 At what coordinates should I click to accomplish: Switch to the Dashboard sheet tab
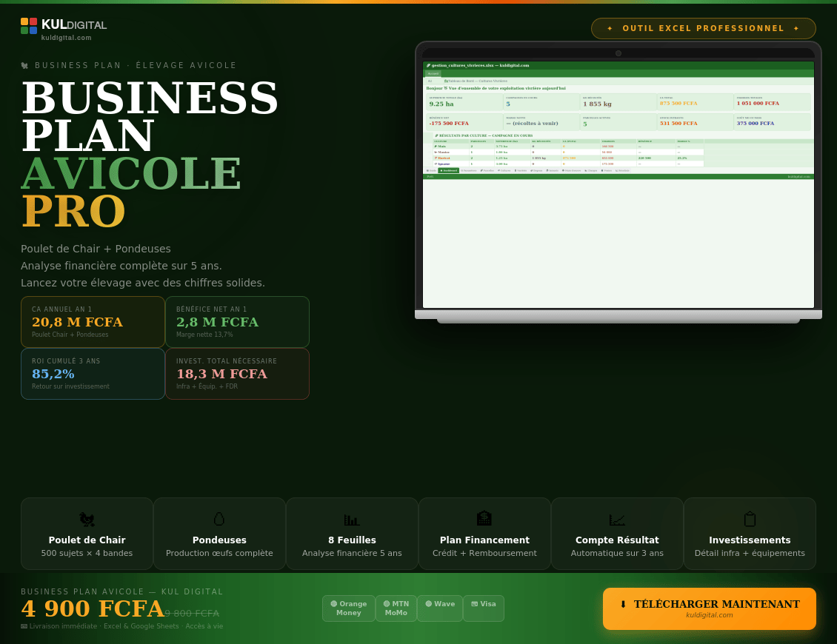(448, 171)
